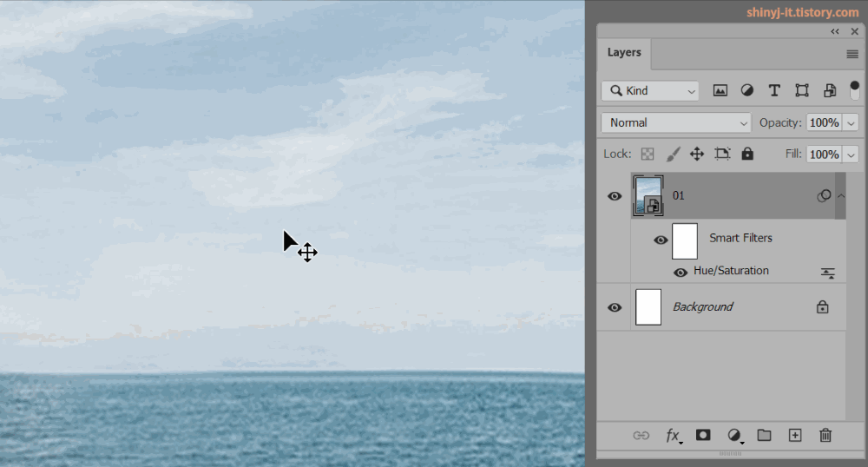Lock transparent pixels
868x467 pixels.
648,154
